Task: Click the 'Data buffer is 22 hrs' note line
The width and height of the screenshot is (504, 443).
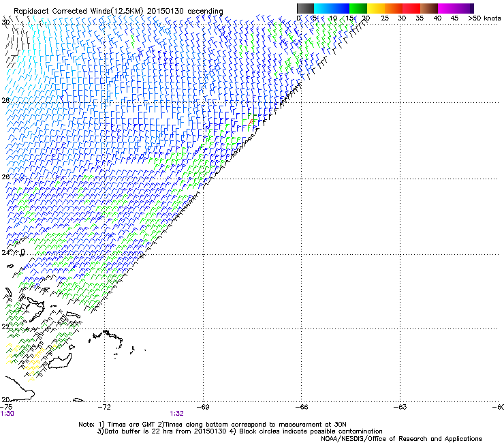Action: (x=240, y=431)
